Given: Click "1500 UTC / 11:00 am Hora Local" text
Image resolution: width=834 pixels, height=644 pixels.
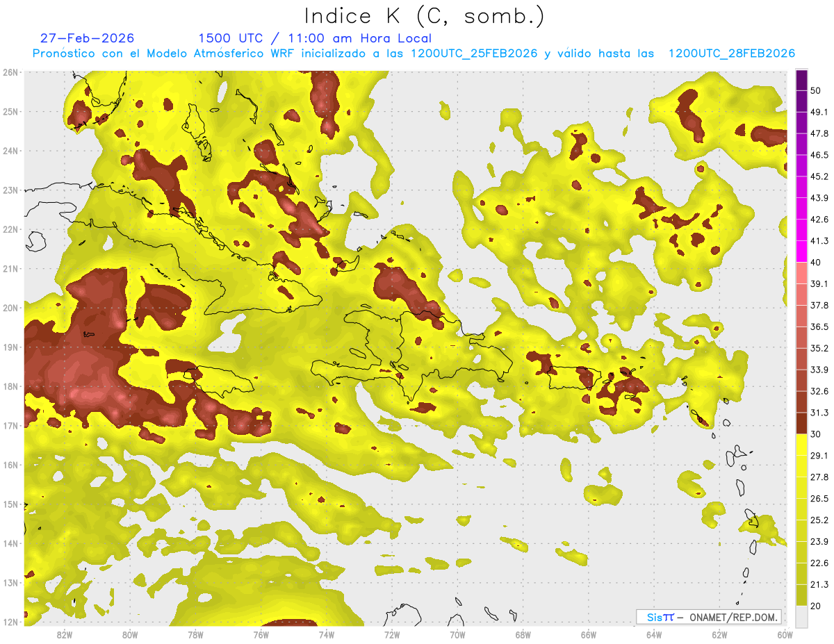Looking at the screenshot, I should pyautogui.click(x=315, y=38).
